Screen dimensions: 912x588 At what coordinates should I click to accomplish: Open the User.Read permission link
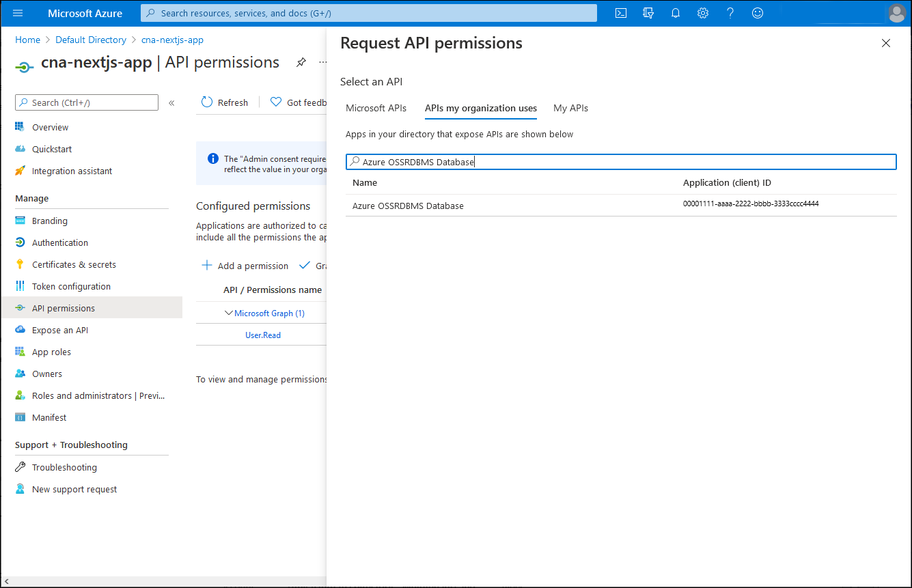click(263, 335)
